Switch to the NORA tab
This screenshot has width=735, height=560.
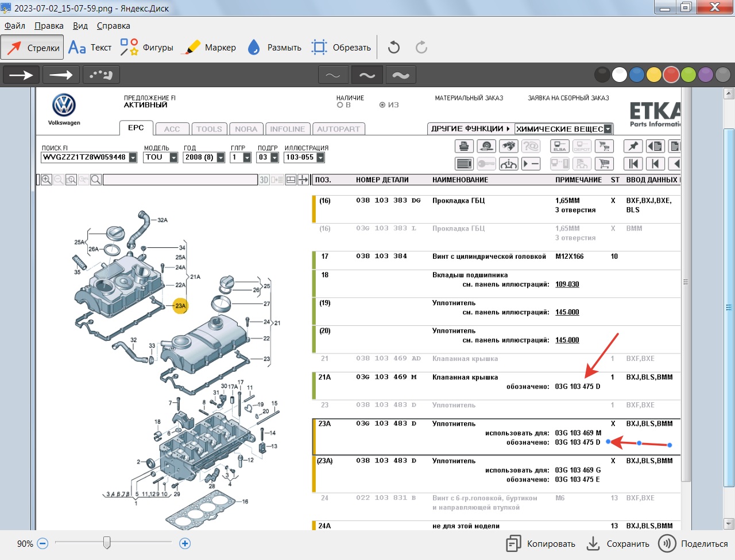[x=246, y=129]
